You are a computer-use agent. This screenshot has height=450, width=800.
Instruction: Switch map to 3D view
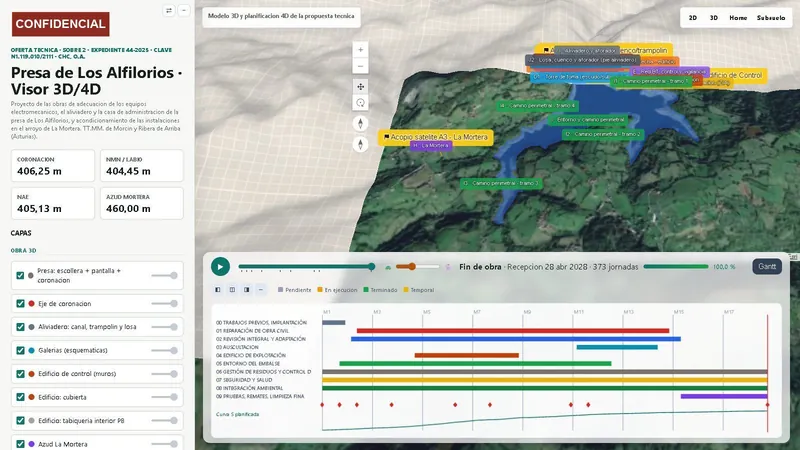(713, 18)
